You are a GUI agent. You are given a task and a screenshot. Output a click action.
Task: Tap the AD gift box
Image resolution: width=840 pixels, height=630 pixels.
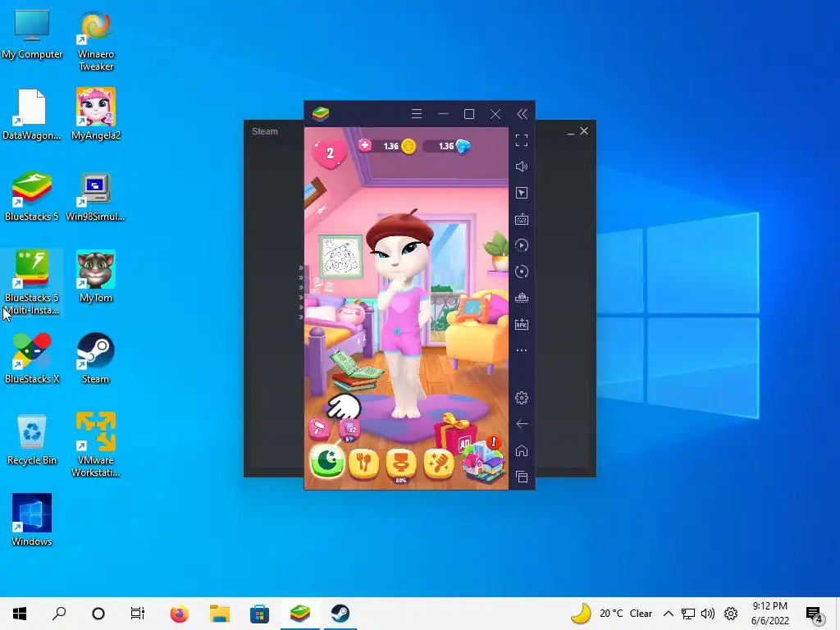(455, 433)
